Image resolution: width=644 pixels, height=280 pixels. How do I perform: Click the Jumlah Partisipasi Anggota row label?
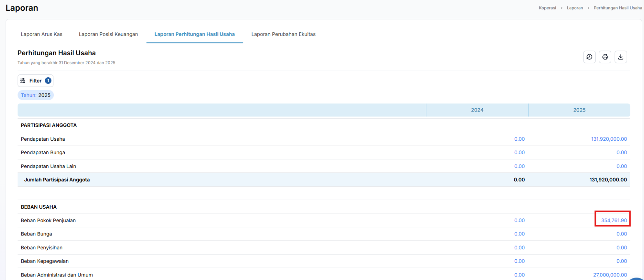[57, 180]
